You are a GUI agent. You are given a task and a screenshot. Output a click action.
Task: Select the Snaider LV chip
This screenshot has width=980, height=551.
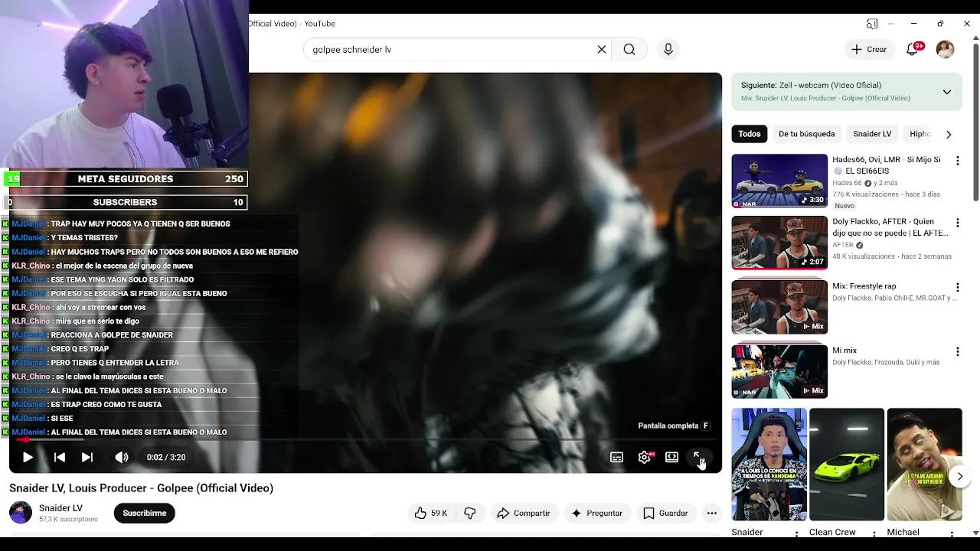coord(872,134)
